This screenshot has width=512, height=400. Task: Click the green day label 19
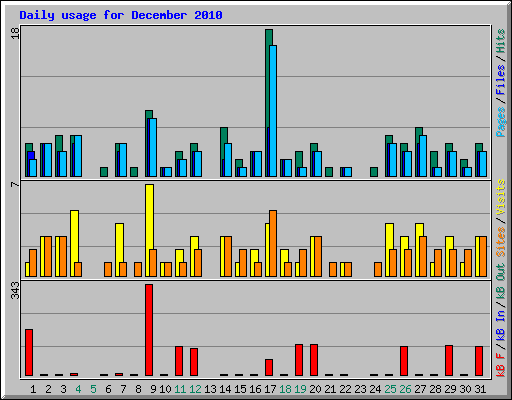300,389
